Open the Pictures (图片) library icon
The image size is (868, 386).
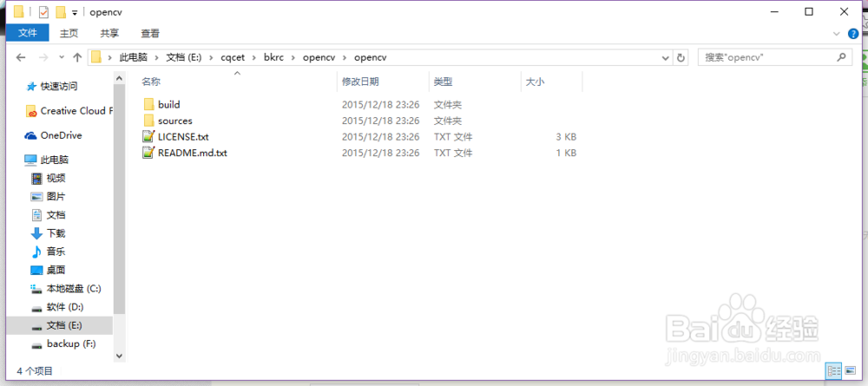pos(36,196)
